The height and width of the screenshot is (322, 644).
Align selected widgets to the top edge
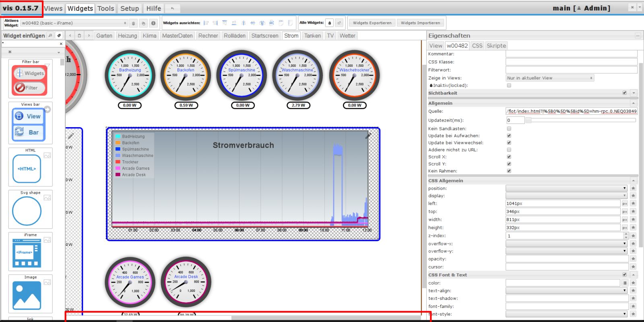(225, 23)
